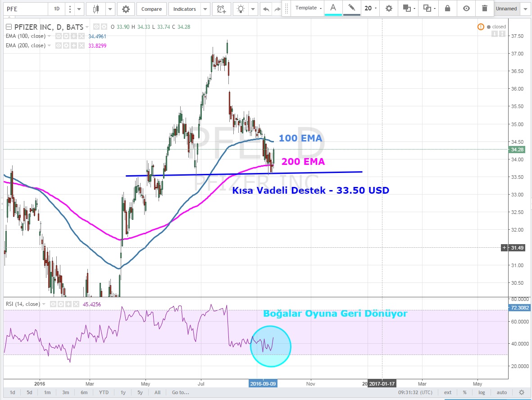Image resolution: width=532 pixels, height=400 pixels.
Task: Click the Compare button
Action: pyautogui.click(x=151, y=9)
